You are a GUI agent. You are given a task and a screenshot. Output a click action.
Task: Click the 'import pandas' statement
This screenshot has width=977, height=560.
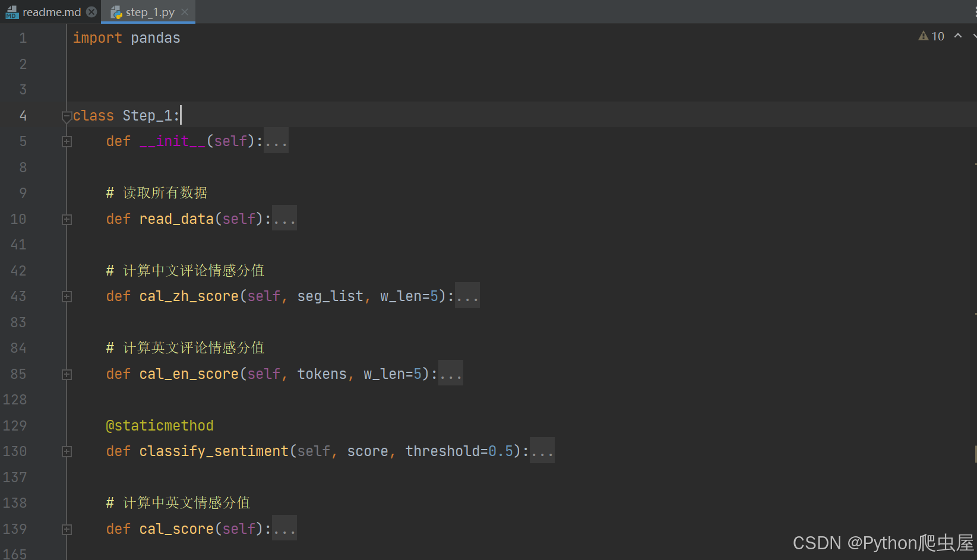(127, 38)
